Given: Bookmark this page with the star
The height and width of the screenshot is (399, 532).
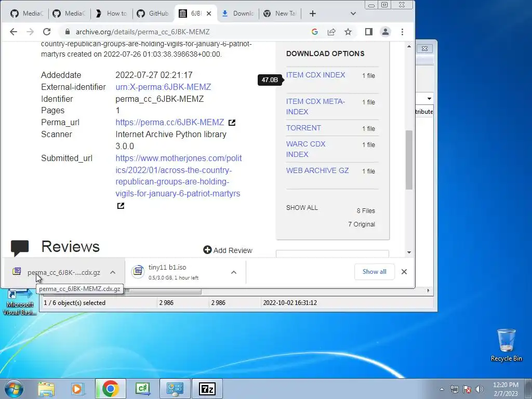Looking at the screenshot, I should click(348, 32).
